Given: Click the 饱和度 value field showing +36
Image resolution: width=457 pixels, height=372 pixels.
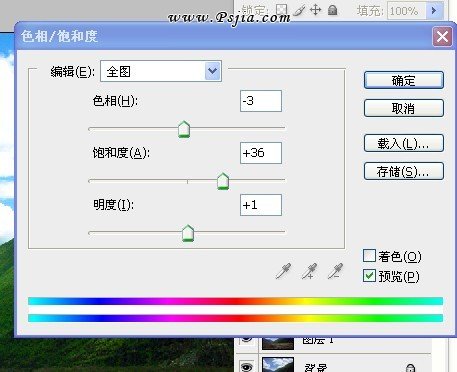Looking at the screenshot, I should pos(261,153).
